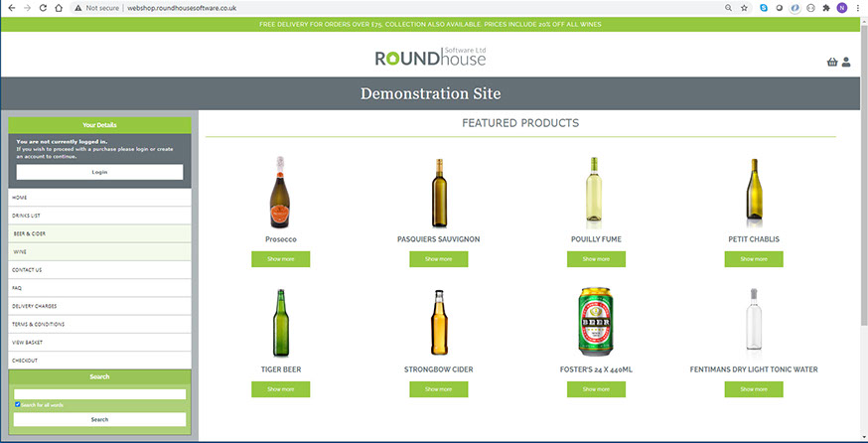Click the Login button

(x=99, y=172)
